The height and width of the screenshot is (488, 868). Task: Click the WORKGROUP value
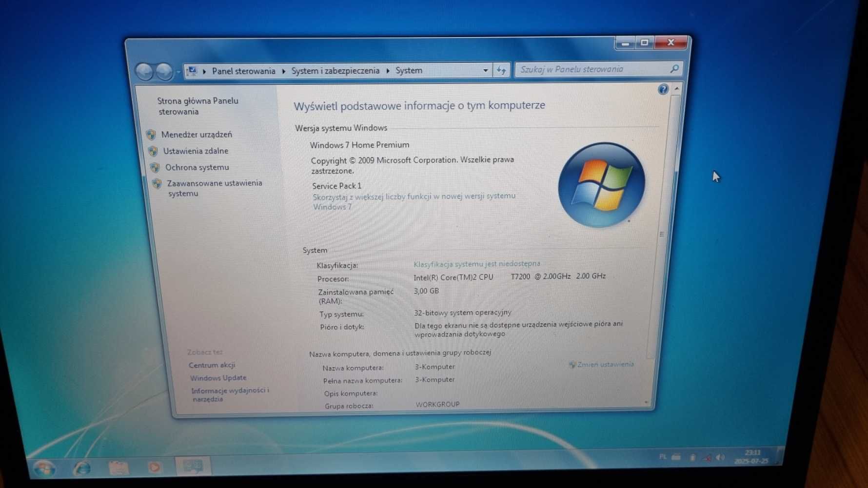[437, 404]
